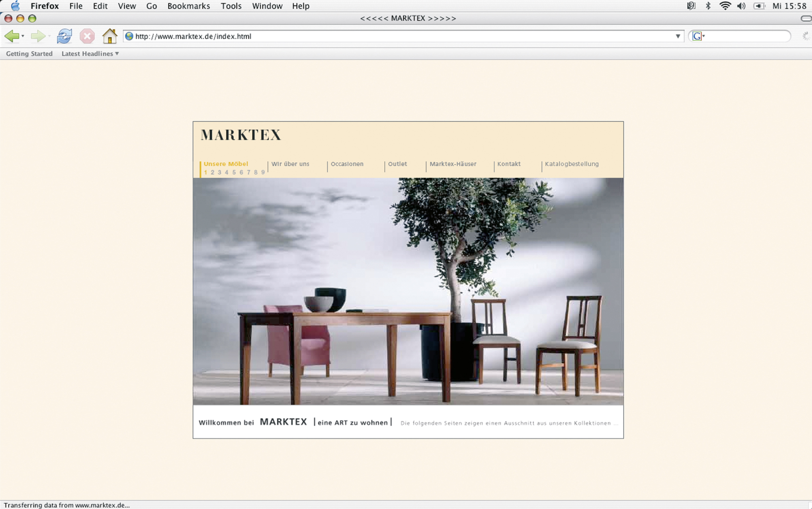
Task: Reload the page with refresh icon
Action: point(64,36)
